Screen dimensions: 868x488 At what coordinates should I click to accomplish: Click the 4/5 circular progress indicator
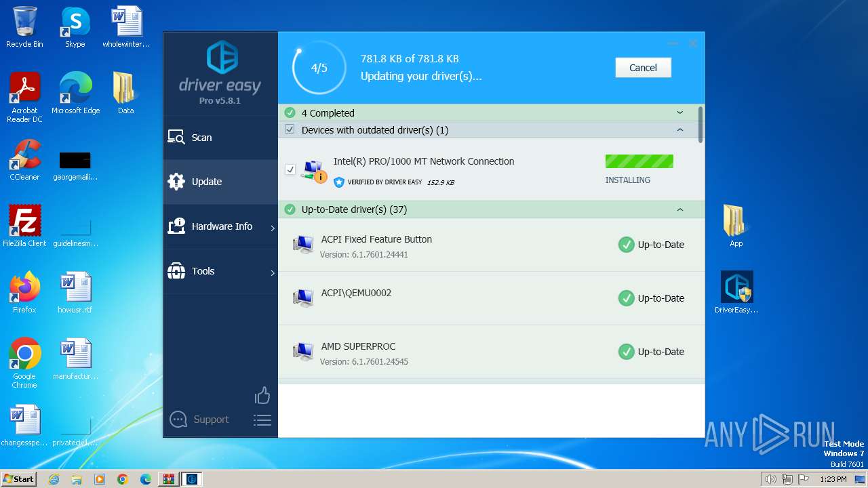pyautogui.click(x=319, y=68)
